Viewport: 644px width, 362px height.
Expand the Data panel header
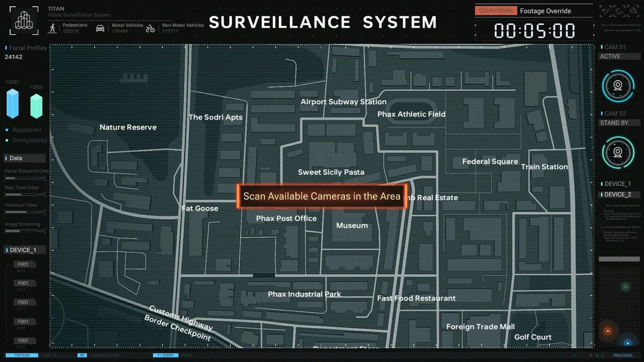pos(25,158)
